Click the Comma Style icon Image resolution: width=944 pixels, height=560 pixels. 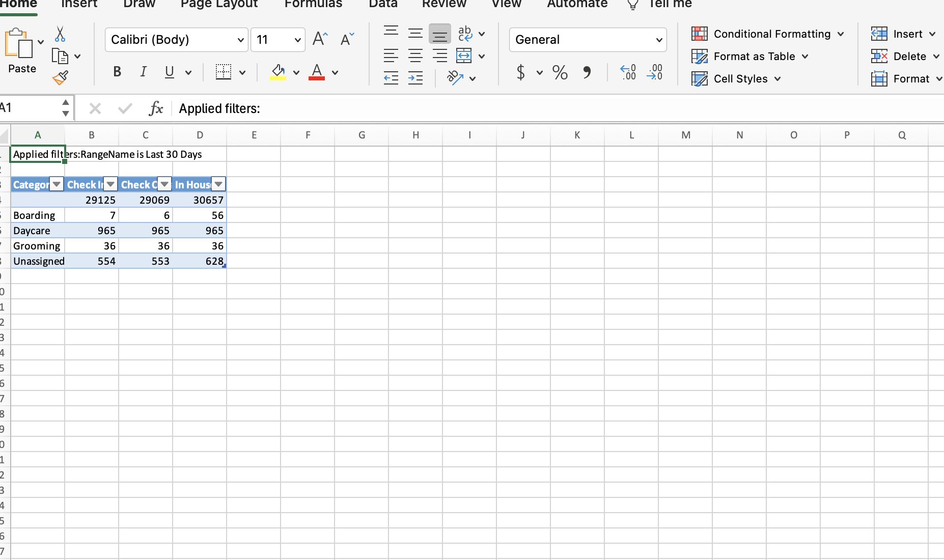pos(587,72)
